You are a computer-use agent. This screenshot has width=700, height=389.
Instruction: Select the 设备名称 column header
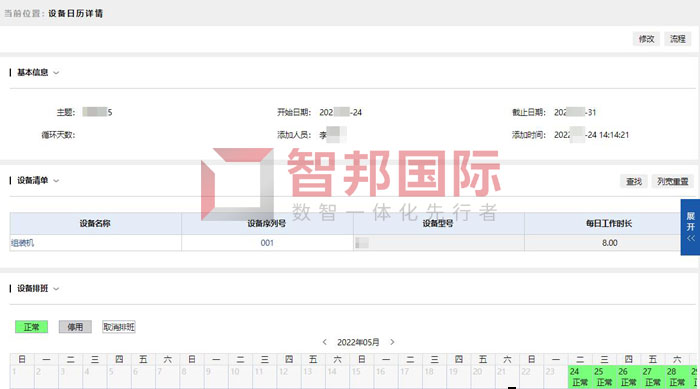point(95,223)
